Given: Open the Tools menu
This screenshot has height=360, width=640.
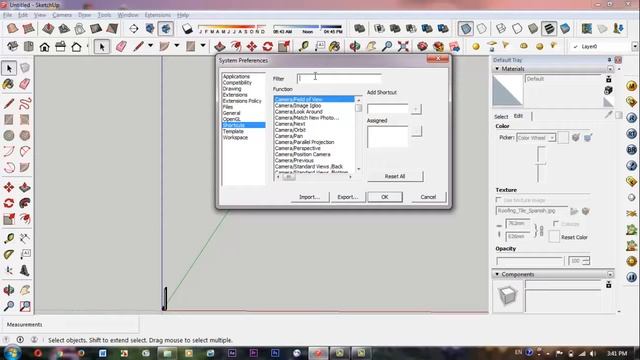Looking at the screenshot, I should (104, 15).
